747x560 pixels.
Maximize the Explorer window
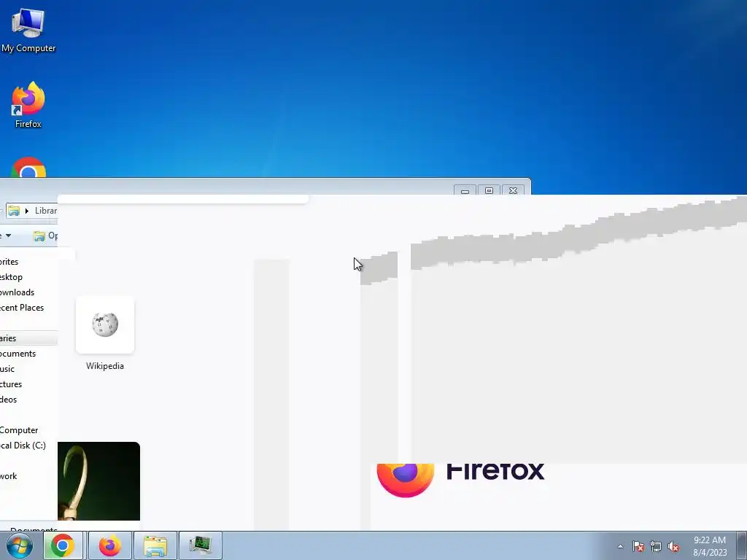(489, 190)
